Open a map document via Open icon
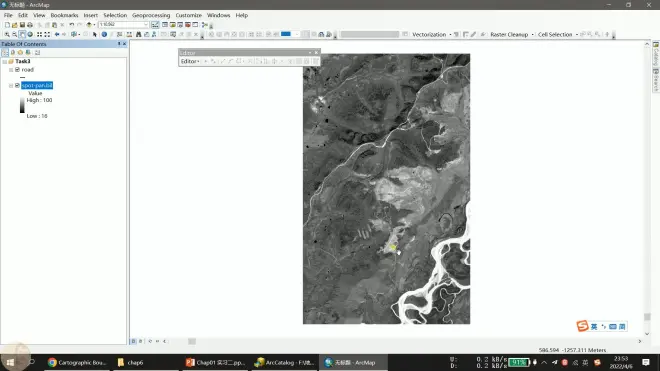 tap(15, 25)
